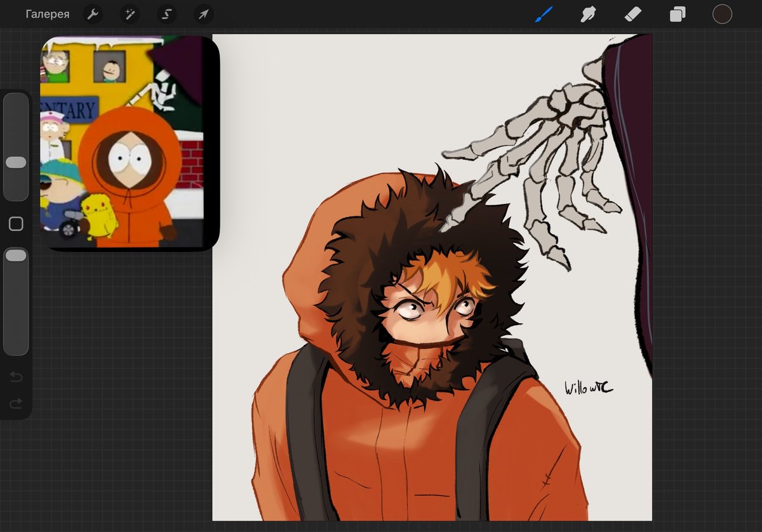The height and width of the screenshot is (532, 762).
Task: Redo the action with sidebar arrow
Action: click(x=16, y=402)
